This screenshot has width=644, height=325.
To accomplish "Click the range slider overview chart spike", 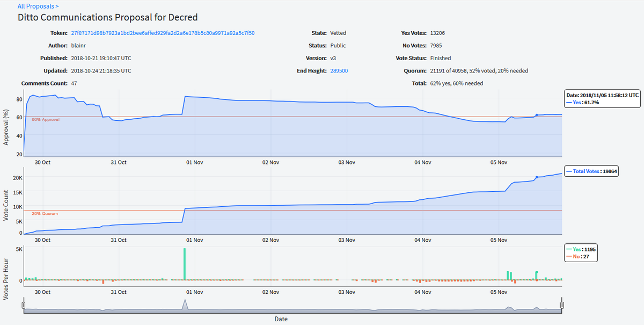I will 185,304.
